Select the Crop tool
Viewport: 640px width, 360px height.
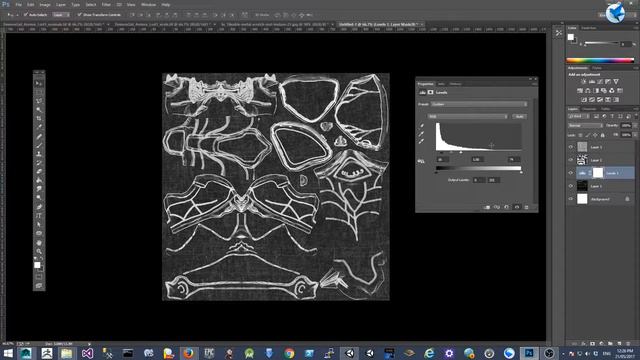39,118
